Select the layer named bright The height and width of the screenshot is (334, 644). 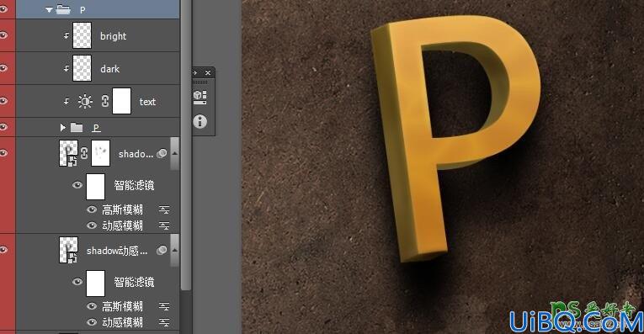[x=114, y=36]
